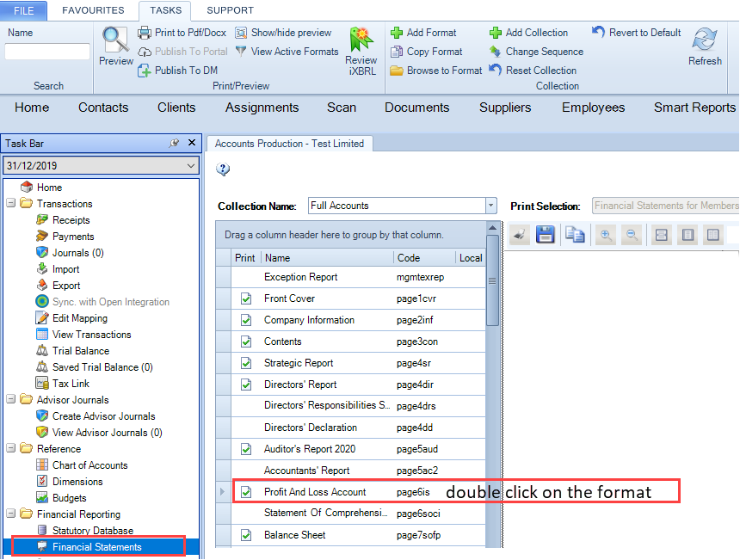Select Trial Balance in the Task Bar
Image resolution: width=740 pixels, height=560 pixels.
pos(81,350)
